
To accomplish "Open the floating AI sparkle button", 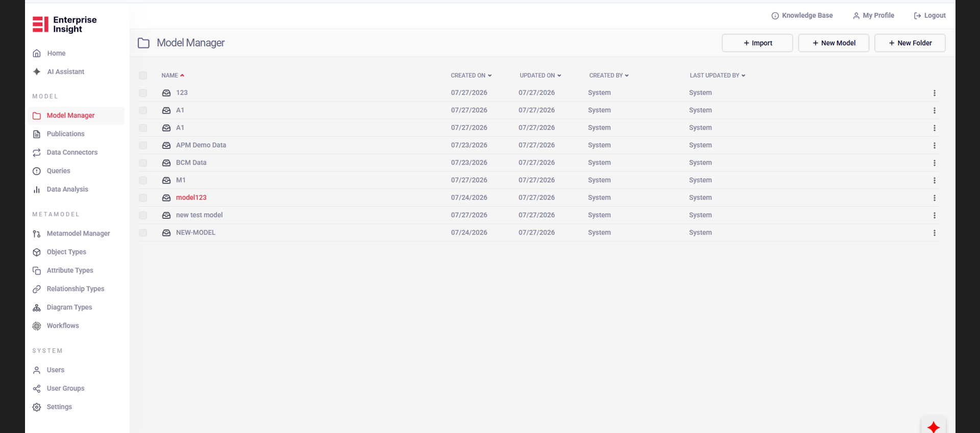I will (934, 426).
